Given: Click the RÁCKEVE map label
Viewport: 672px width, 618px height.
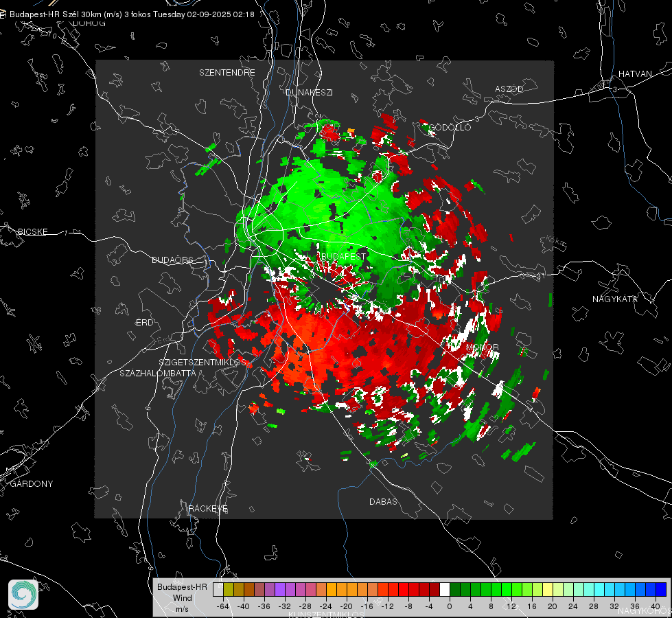Looking at the screenshot, I should (x=208, y=508).
